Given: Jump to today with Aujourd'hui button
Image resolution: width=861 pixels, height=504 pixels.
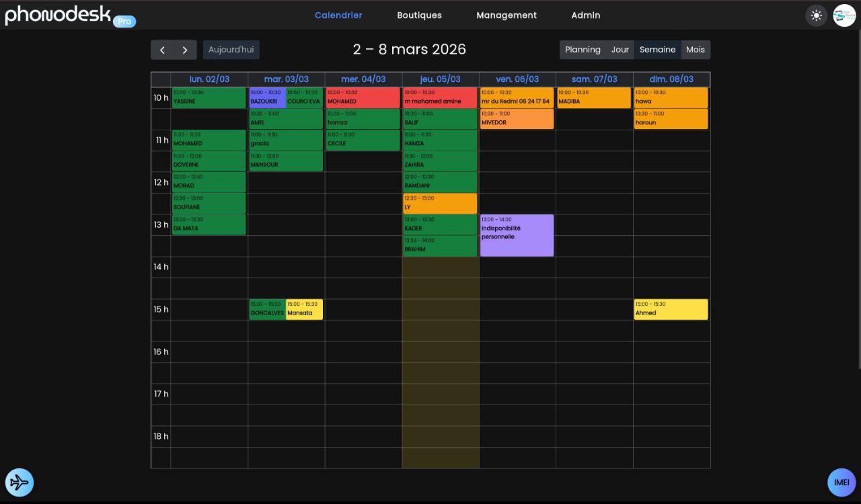Looking at the screenshot, I should 231,49.
